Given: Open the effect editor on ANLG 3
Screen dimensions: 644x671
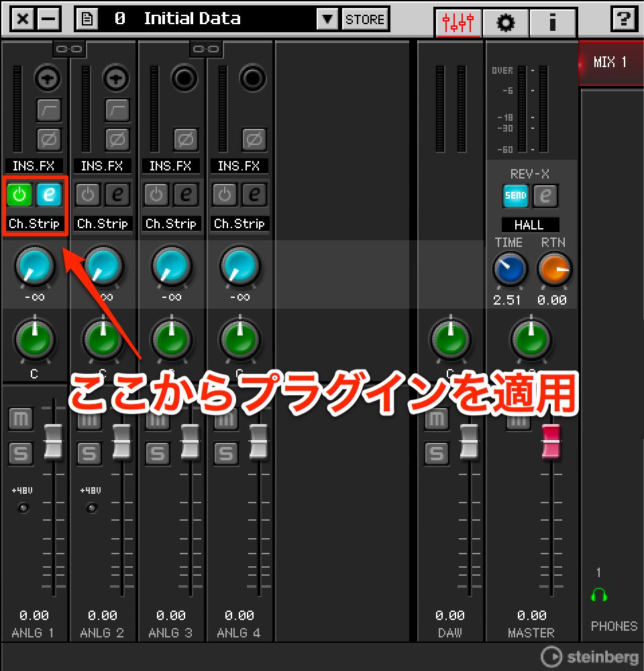Looking at the screenshot, I should pos(186,195).
